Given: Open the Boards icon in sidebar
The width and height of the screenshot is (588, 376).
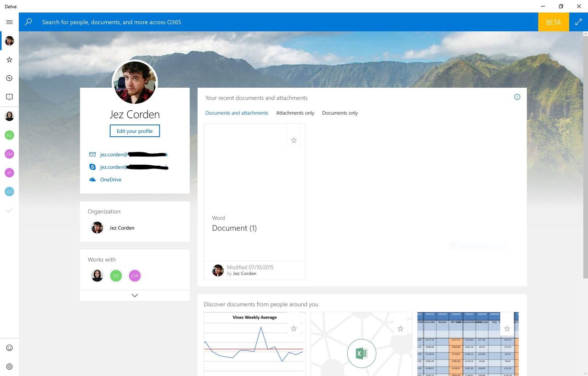Looking at the screenshot, I should (x=9, y=97).
